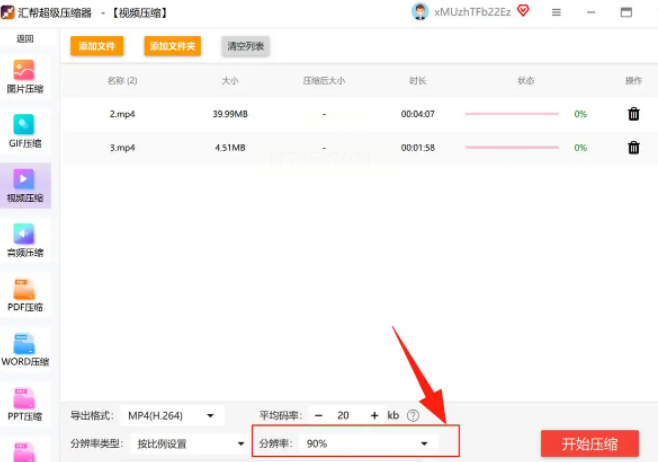Click the 开始压缩 start compression button
This screenshot has width=658, height=462.
pyautogui.click(x=590, y=444)
